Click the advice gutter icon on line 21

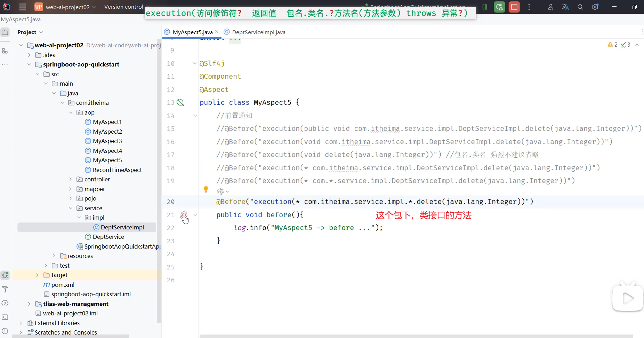click(184, 215)
